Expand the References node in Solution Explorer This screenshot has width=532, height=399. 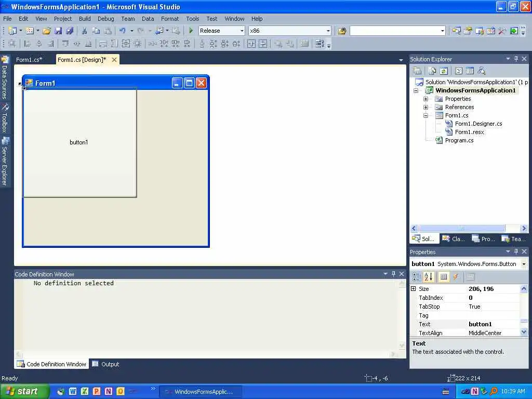click(x=426, y=107)
